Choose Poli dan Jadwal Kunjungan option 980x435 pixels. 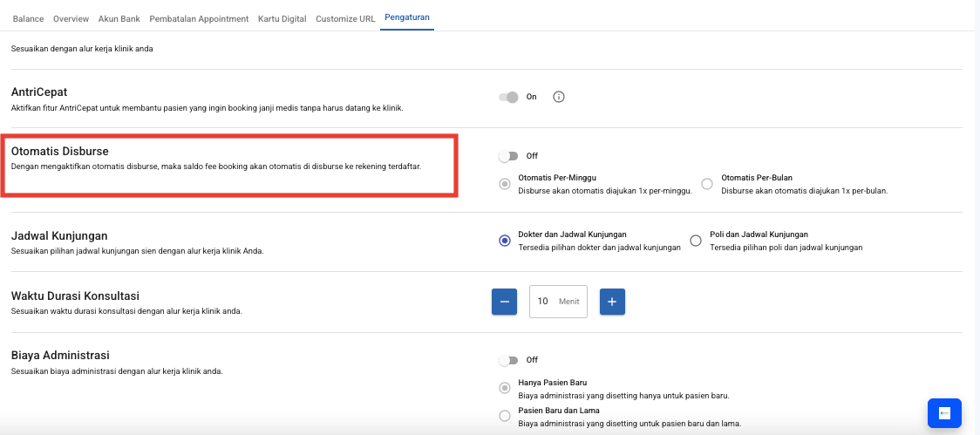tap(696, 241)
